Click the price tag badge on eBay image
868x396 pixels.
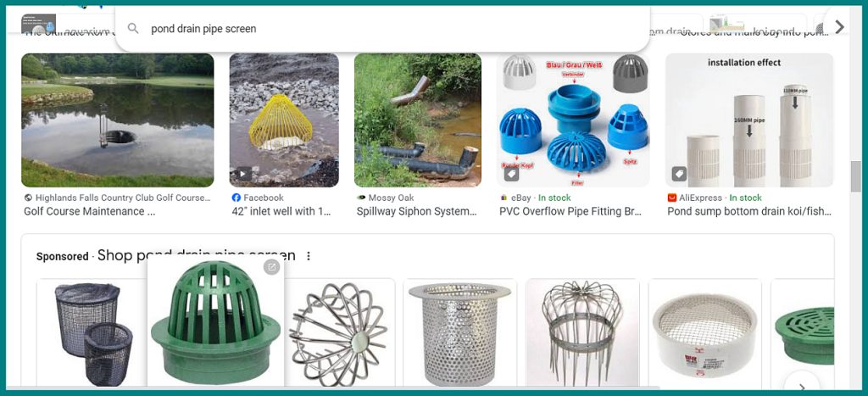click(511, 174)
